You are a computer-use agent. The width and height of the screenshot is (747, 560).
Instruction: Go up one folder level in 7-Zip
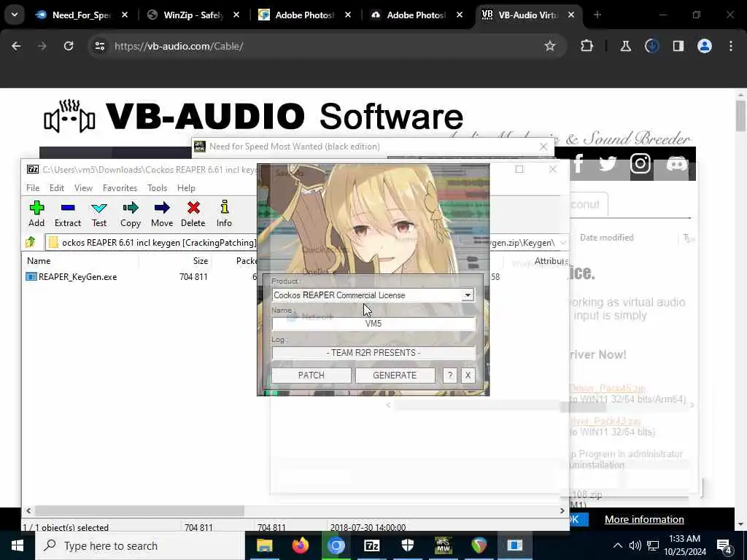click(31, 242)
